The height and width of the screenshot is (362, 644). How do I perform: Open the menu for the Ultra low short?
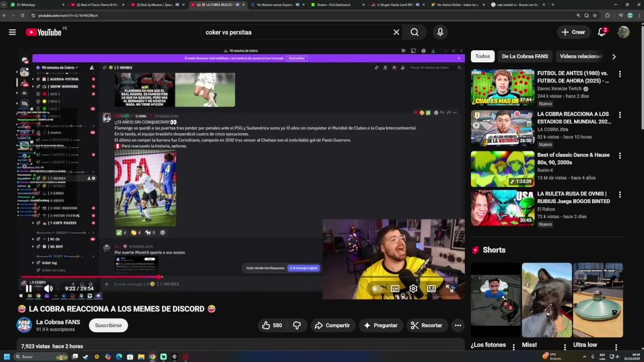coord(616,347)
